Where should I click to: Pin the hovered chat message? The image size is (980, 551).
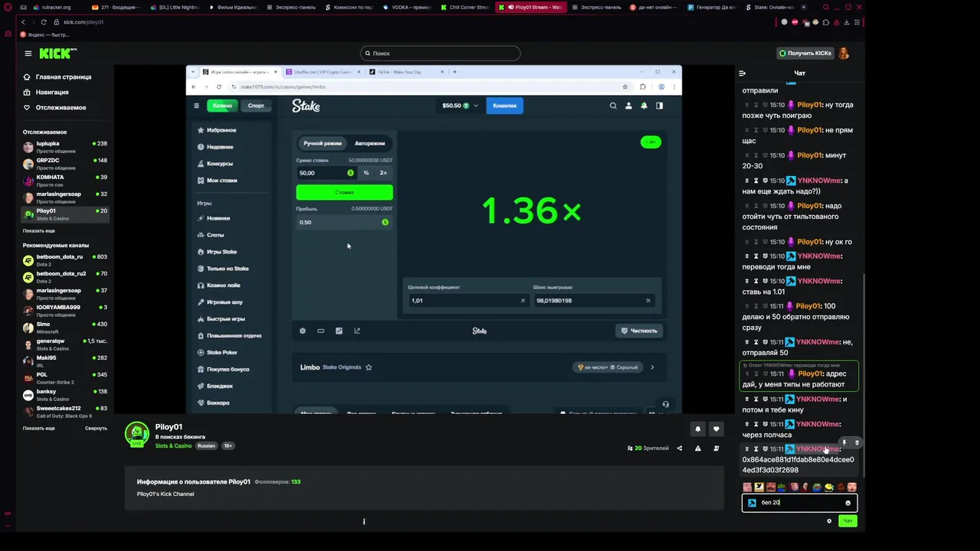(x=844, y=442)
